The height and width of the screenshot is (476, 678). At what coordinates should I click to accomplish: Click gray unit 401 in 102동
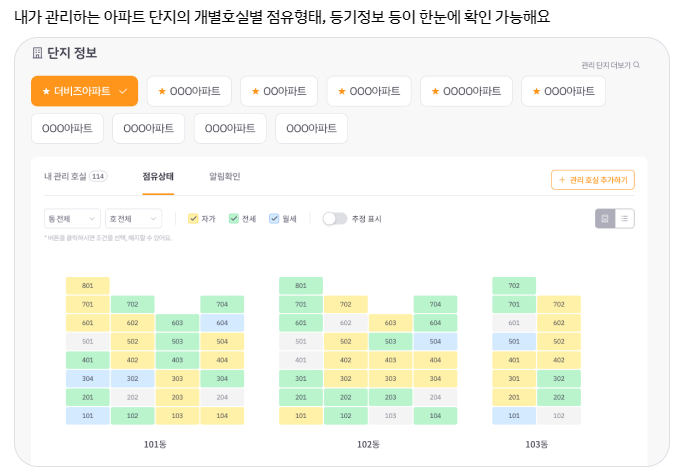[x=301, y=360]
